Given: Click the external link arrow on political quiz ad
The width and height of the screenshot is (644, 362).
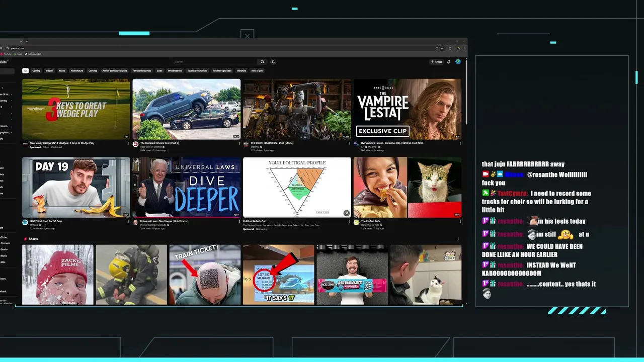Looking at the screenshot, I should click(x=346, y=213).
